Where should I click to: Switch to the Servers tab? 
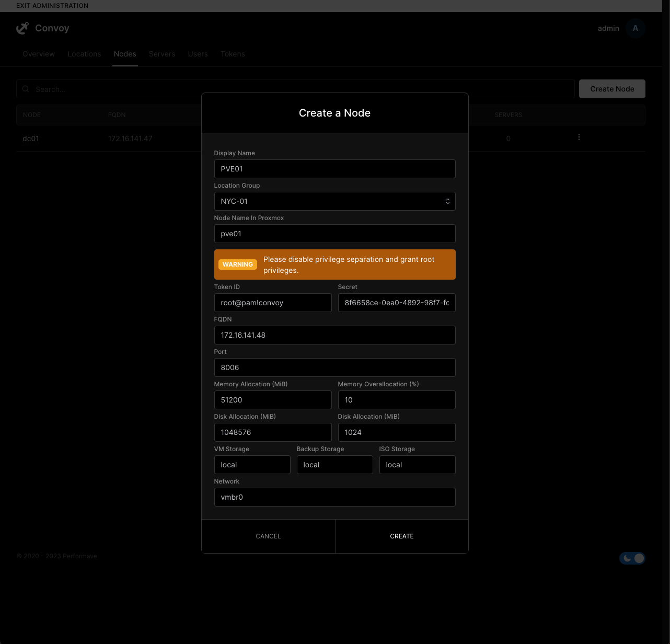[x=162, y=54]
